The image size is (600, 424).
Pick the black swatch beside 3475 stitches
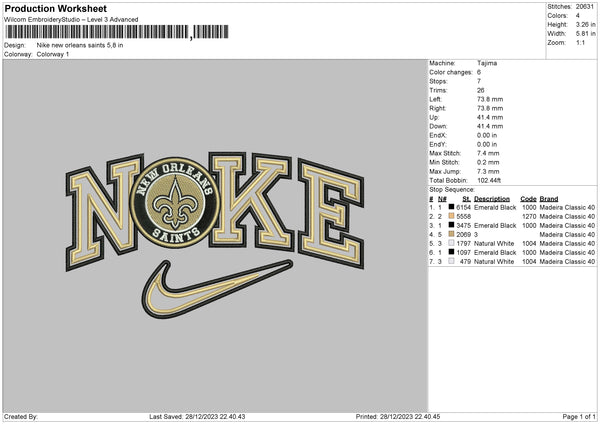click(x=451, y=225)
